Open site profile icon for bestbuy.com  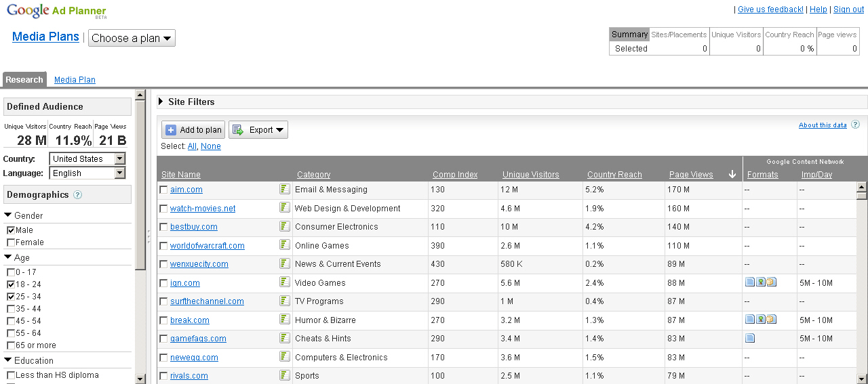coord(285,226)
